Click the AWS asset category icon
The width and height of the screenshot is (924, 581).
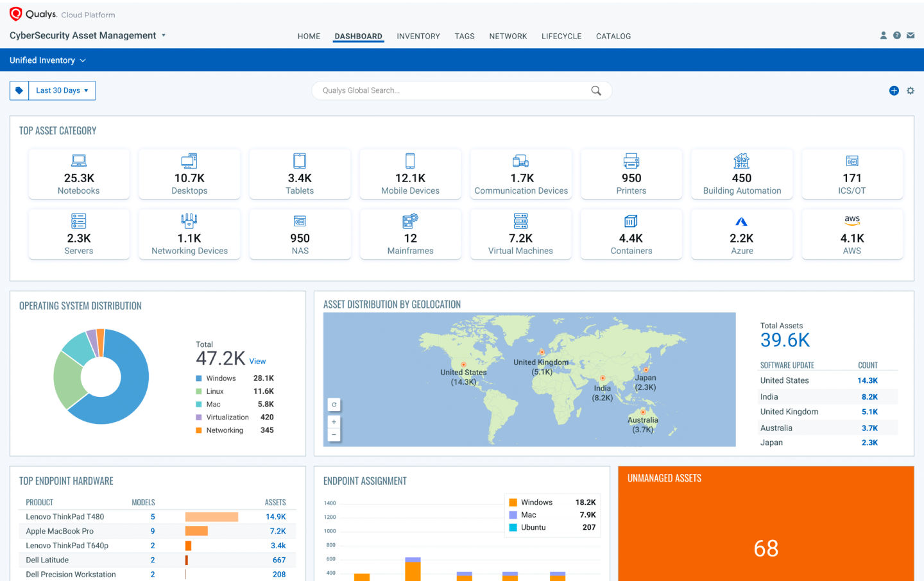[852, 221]
